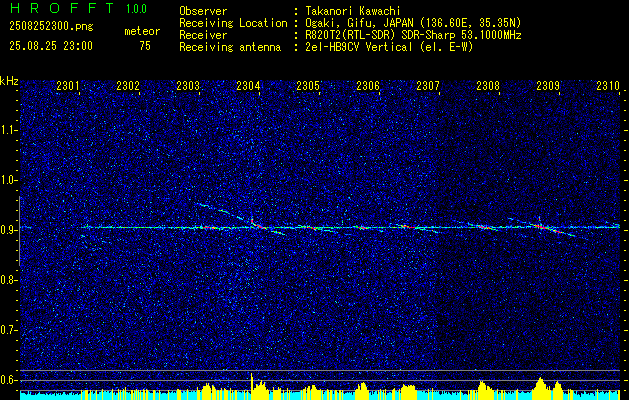Click time marker 2309
This screenshot has width=629, height=400.
pos(548,85)
